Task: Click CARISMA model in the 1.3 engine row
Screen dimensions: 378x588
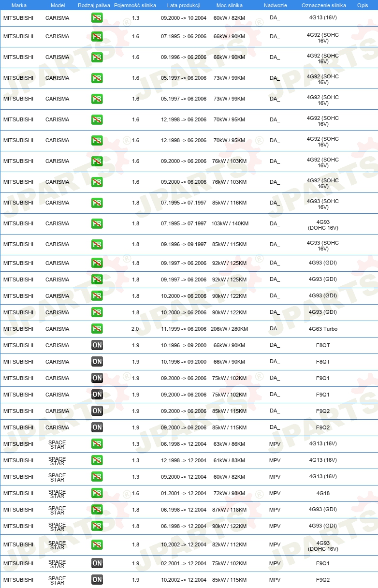Action: [x=57, y=18]
